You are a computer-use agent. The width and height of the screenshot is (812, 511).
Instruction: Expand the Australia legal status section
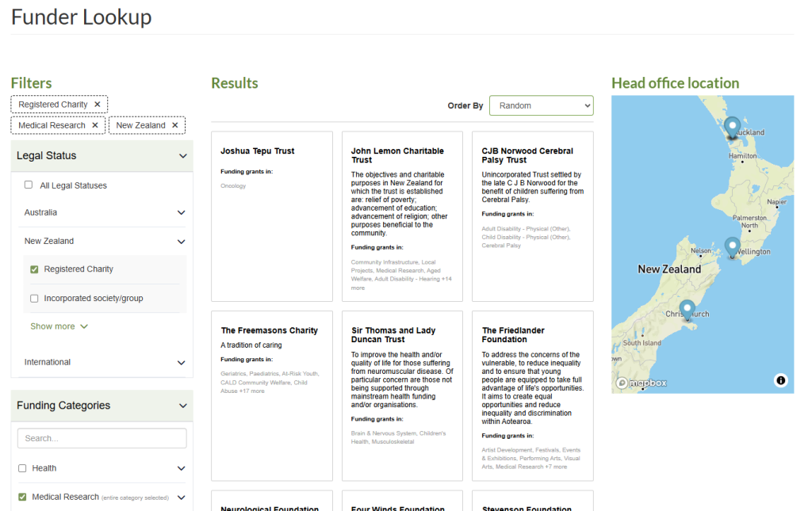click(x=181, y=212)
